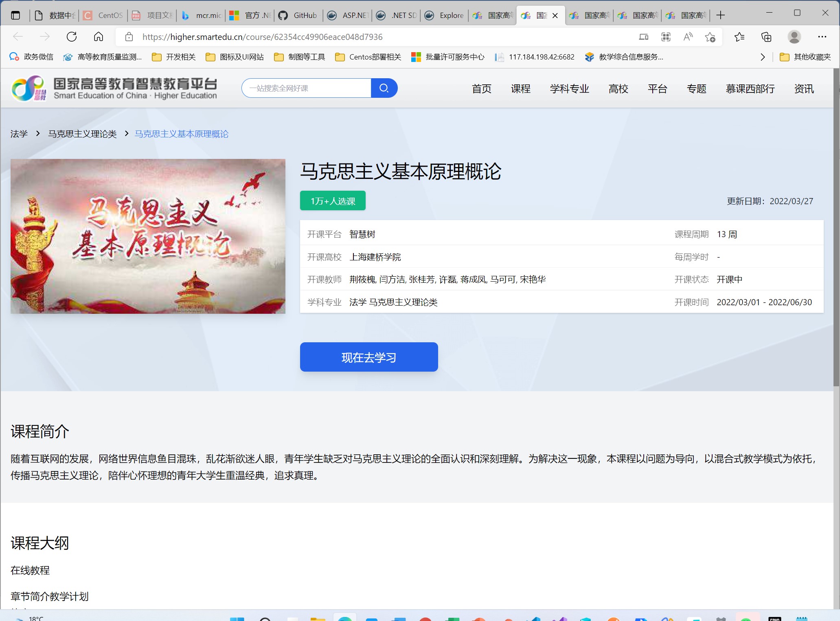Expand hidden bookmarks bar chevron
This screenshot has height=621, width=840.
point(763,57)
